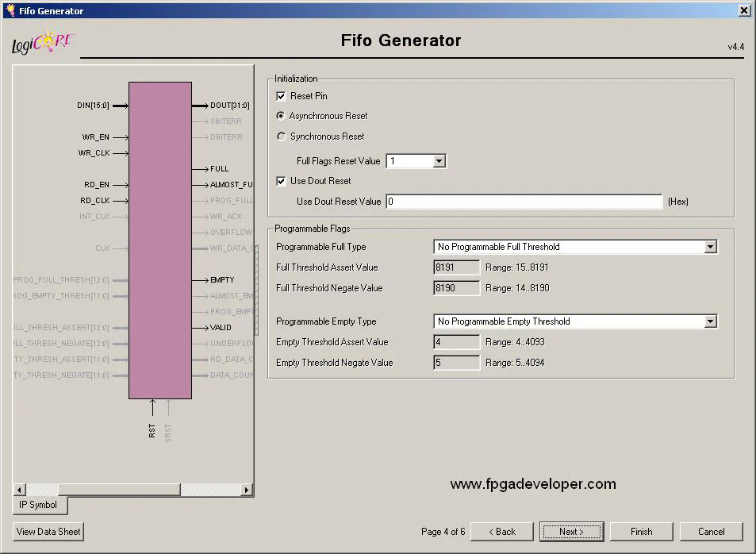Open Full Flags Reset Value dropdown

click(439, 161)
